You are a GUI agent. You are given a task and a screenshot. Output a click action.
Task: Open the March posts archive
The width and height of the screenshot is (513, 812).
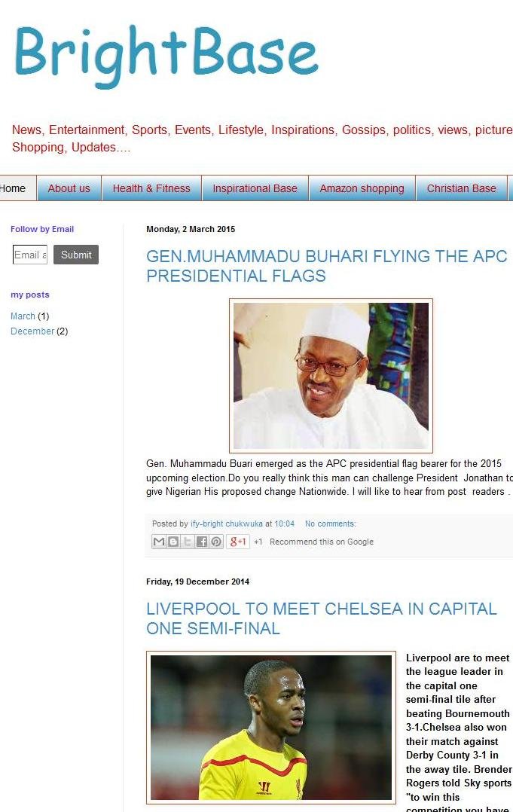23,316
